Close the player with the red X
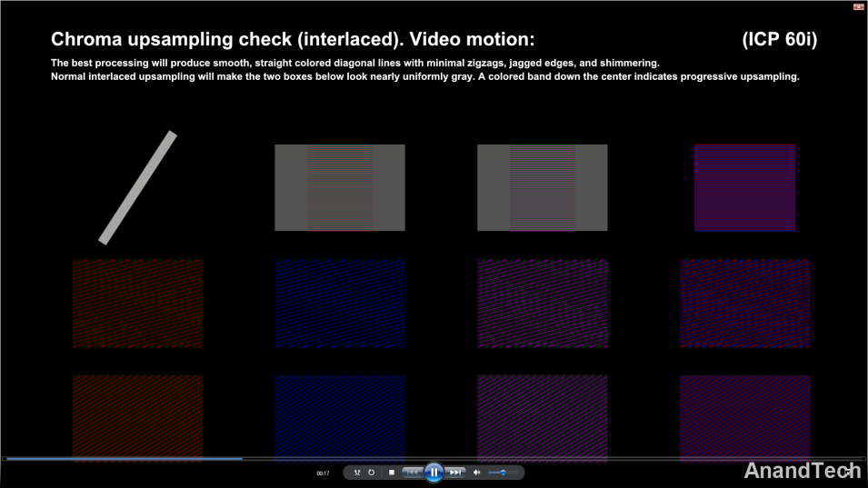868x488 pixels. [x=858, y=6]
